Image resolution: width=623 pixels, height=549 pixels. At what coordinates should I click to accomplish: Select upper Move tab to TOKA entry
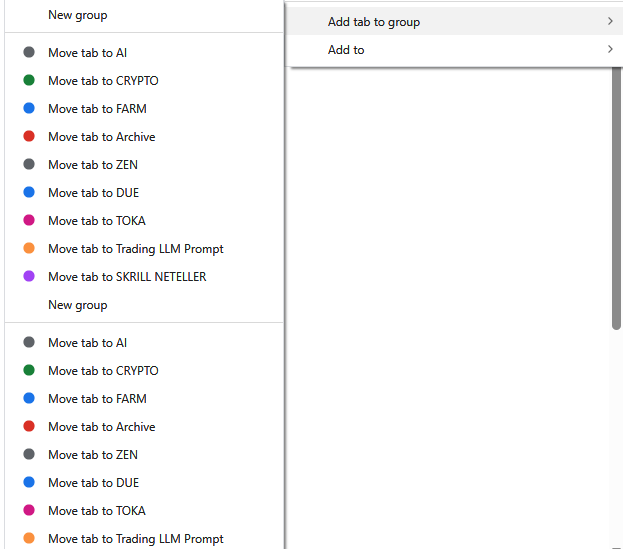(97, 221)
